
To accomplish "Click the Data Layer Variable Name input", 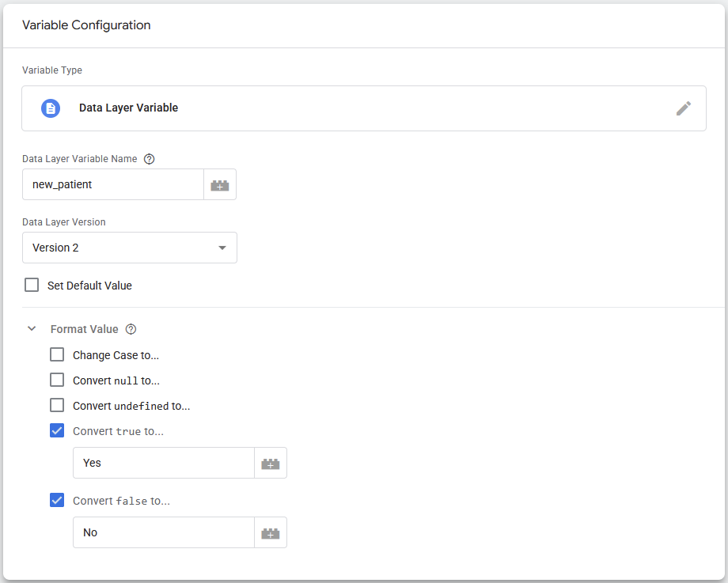I will click(x=113, y=185).
